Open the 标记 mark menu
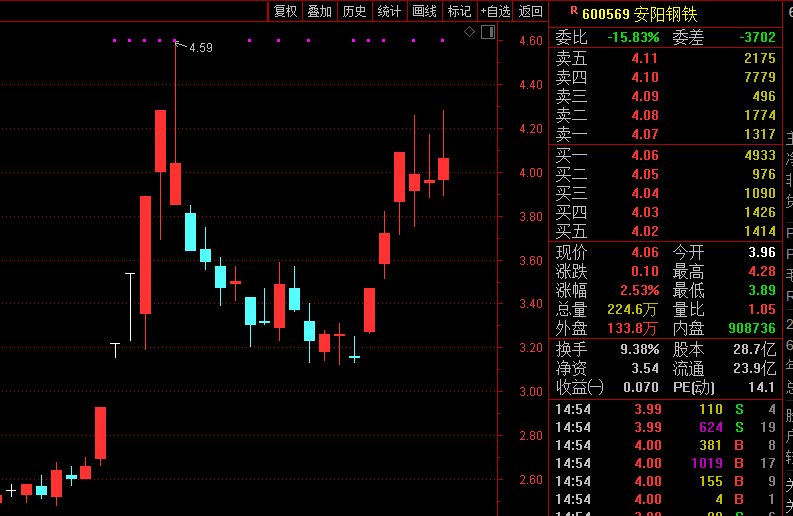The image size is (793, 516). (x=459, y=11)
